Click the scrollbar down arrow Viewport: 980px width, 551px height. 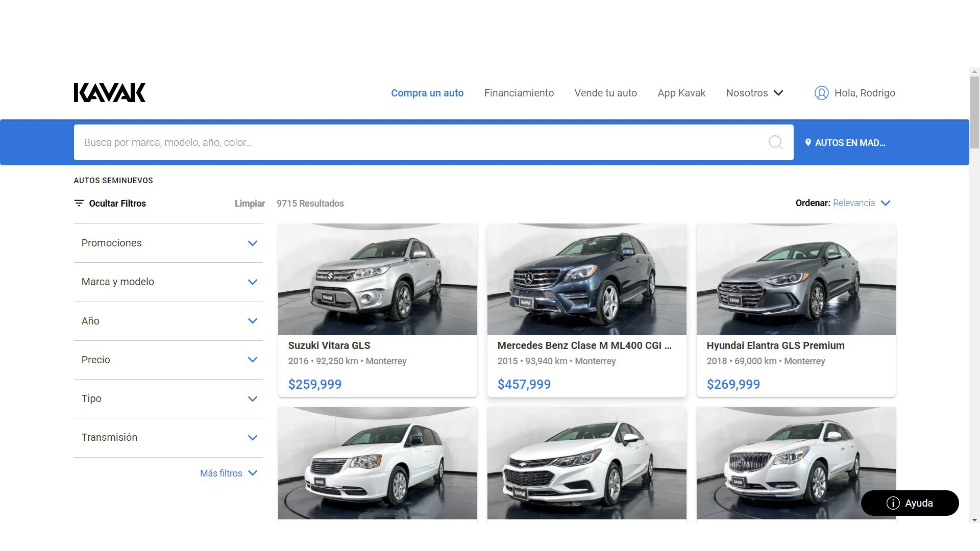(x=974, y=520)
